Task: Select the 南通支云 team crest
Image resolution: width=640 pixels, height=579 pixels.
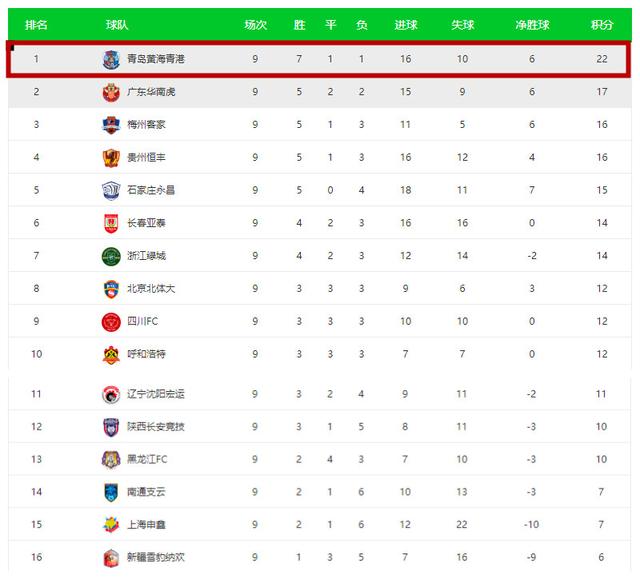Action: [110, 492]
